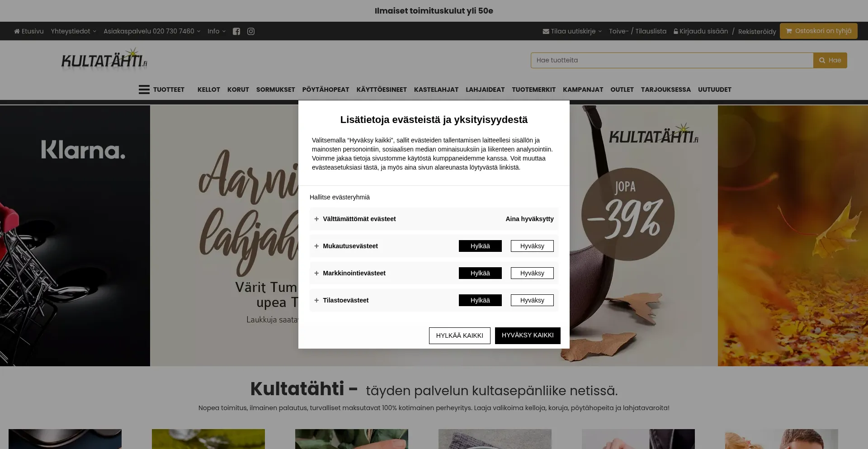Click the HYVÄKSY KAIKKI button
Image resolution: width=868 pixels, height=449 pixels.
pos(528,335)
